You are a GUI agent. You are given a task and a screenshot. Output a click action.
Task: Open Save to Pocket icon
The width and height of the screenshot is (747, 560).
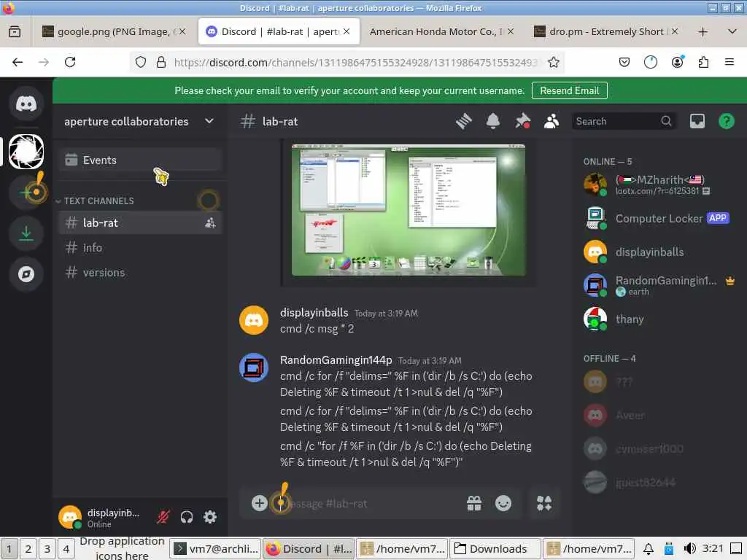pyautogui.click(x=624, y=62)
